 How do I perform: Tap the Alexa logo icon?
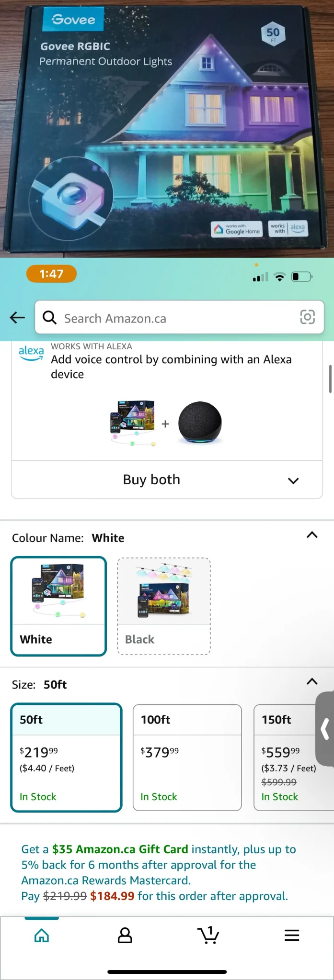coord(31,353)
